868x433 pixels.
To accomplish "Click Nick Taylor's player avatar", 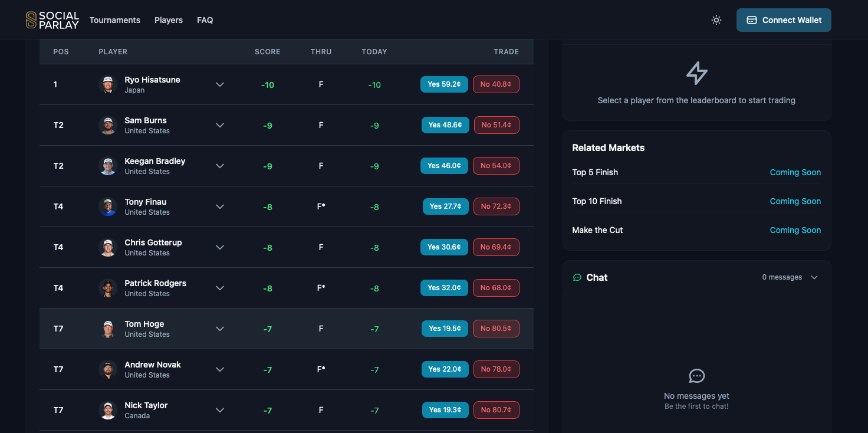I will (x=108, y=410).
